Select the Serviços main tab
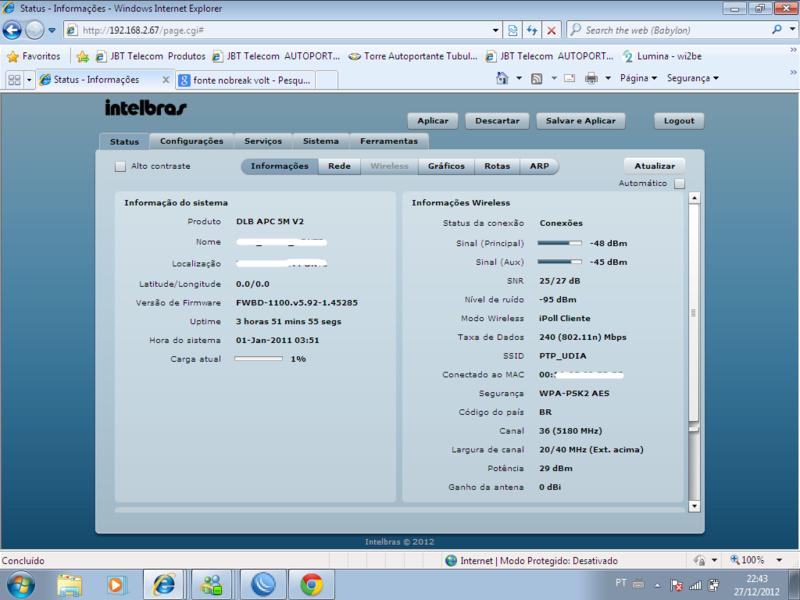 [263, 141]
